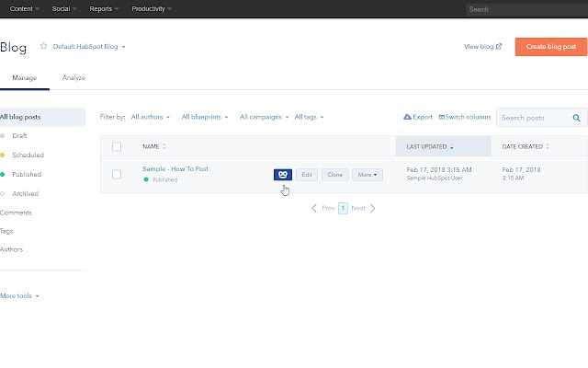Click the Prev pagination label
Screen dimensions: 588x368
click(x=328, y=208)
